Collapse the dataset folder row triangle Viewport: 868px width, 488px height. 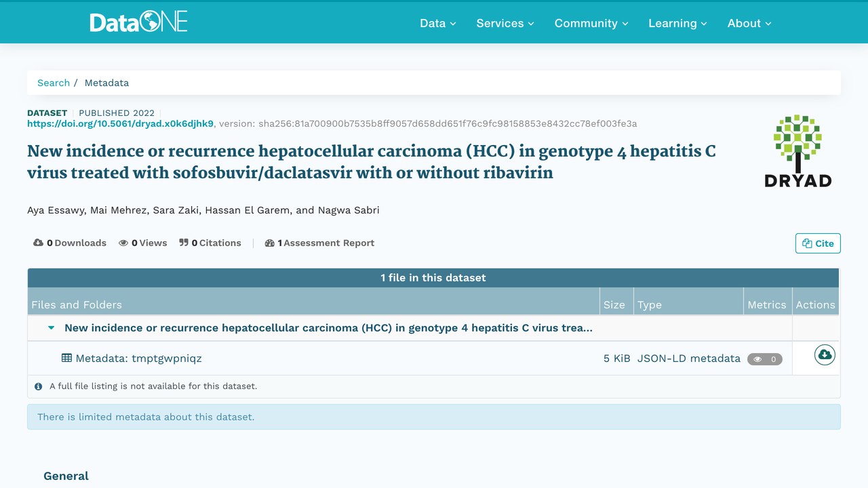52,328
